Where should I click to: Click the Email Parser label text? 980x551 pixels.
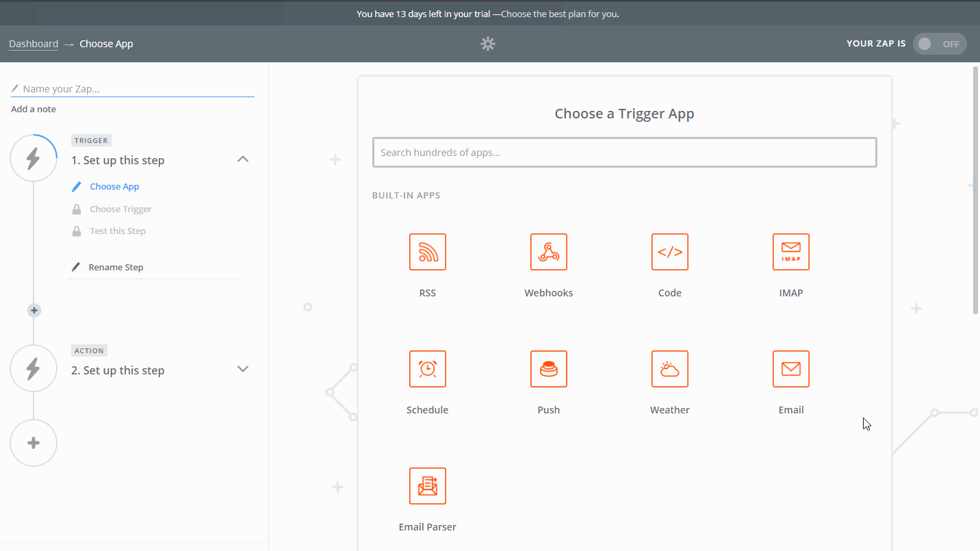click(428, 527)
